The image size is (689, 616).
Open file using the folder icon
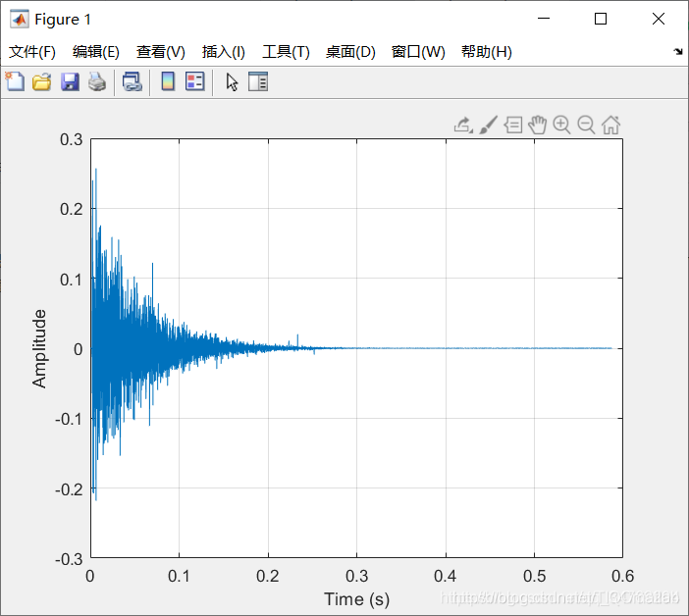pos(42,82)
